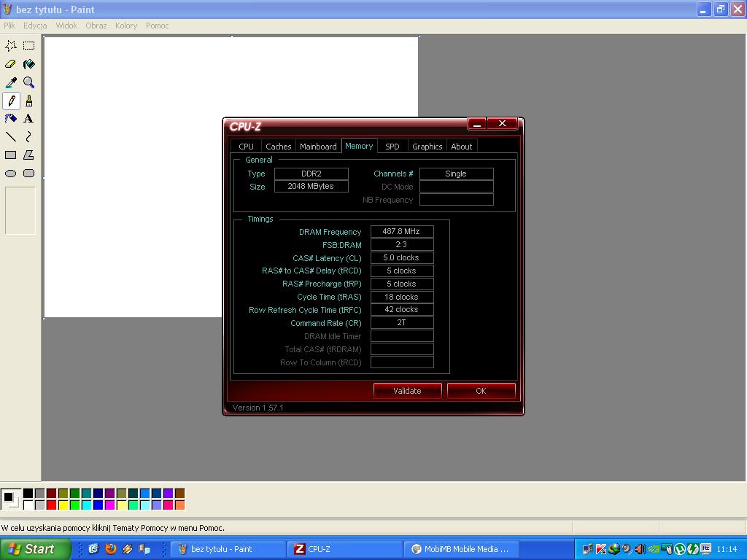The height and width of the screenshot is (560, 747).
Task: Open the Plik menu in Paint
Action: pyautogui.click(x=9, y=26)
